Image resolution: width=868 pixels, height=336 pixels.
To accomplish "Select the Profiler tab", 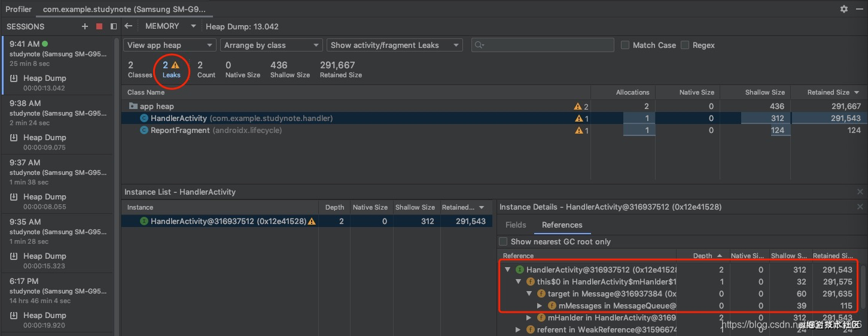I will [x=19, y=9].
